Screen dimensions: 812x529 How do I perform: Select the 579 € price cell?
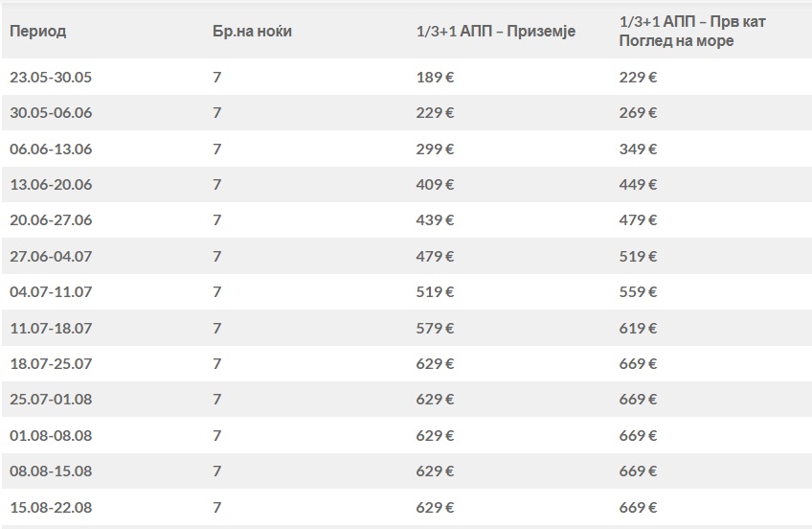coord(435,328)
